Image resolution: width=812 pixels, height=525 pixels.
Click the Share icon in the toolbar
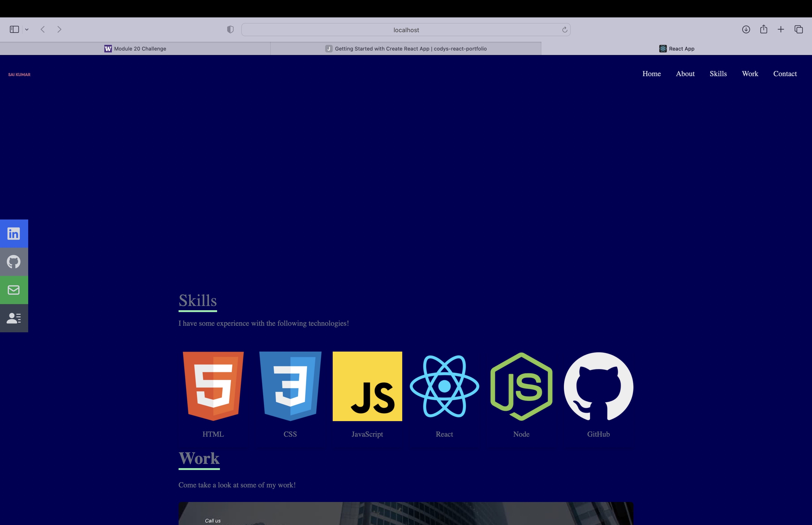(763, 30)
